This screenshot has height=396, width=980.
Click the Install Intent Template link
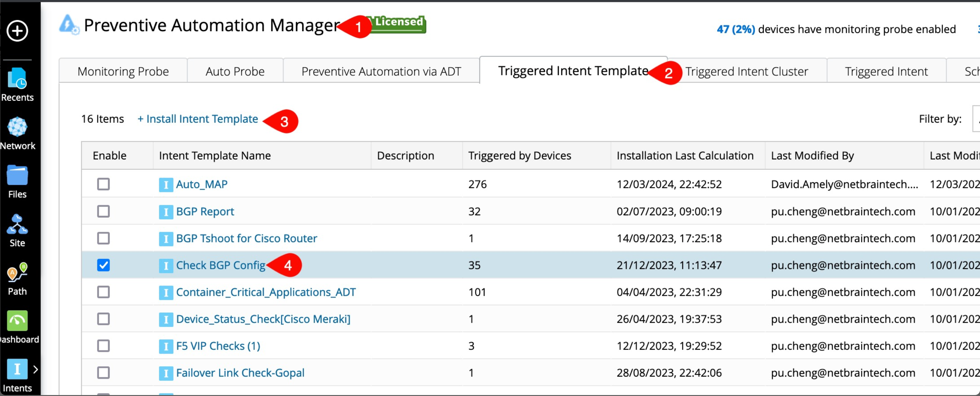(198, 119)
